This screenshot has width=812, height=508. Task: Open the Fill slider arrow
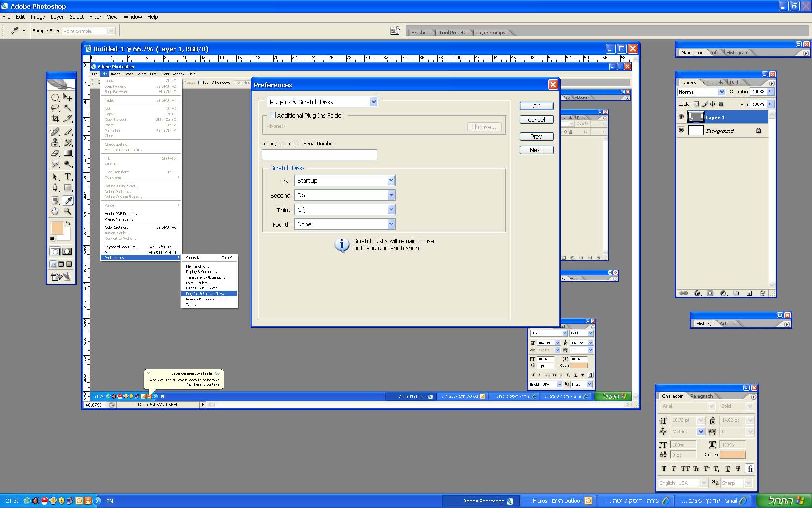click(770, 104)
